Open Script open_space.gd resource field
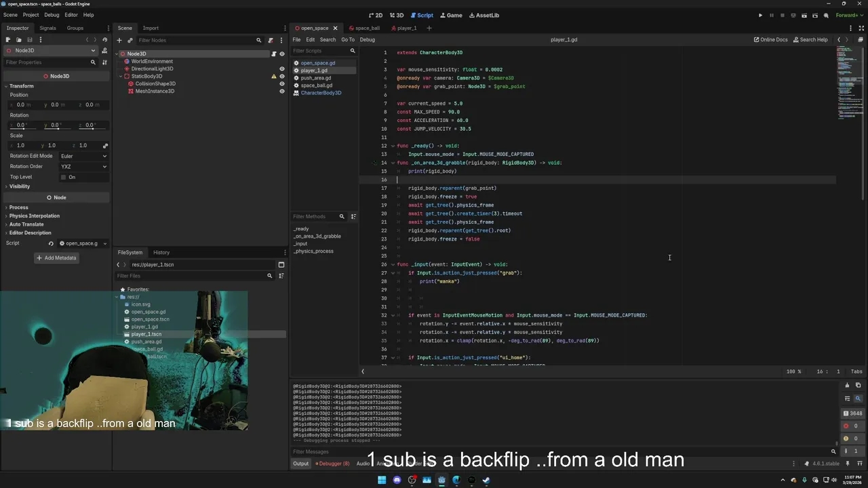The width and height of the screenshot is (868, 488). click(82, 243)
